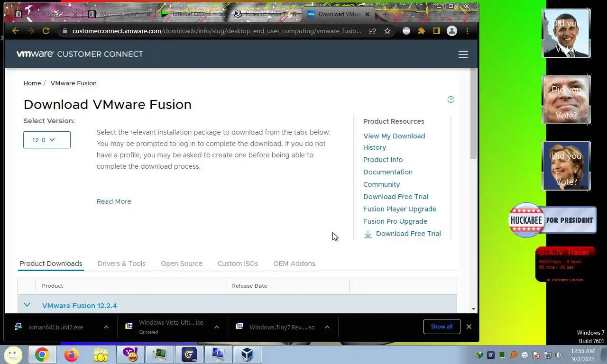Click the VMware Fusion breadcrumb link
Viewport: 607px width, 364px height.
coord(74,83)
